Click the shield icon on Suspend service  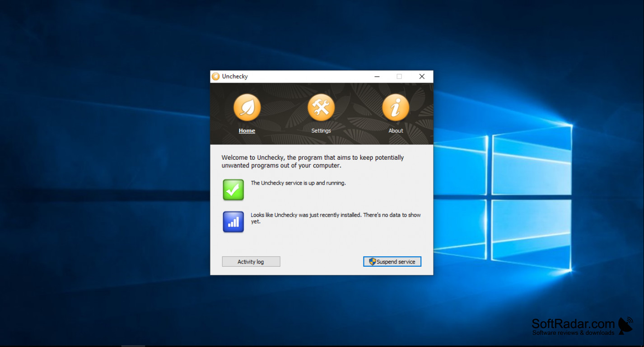coord(372,262)
